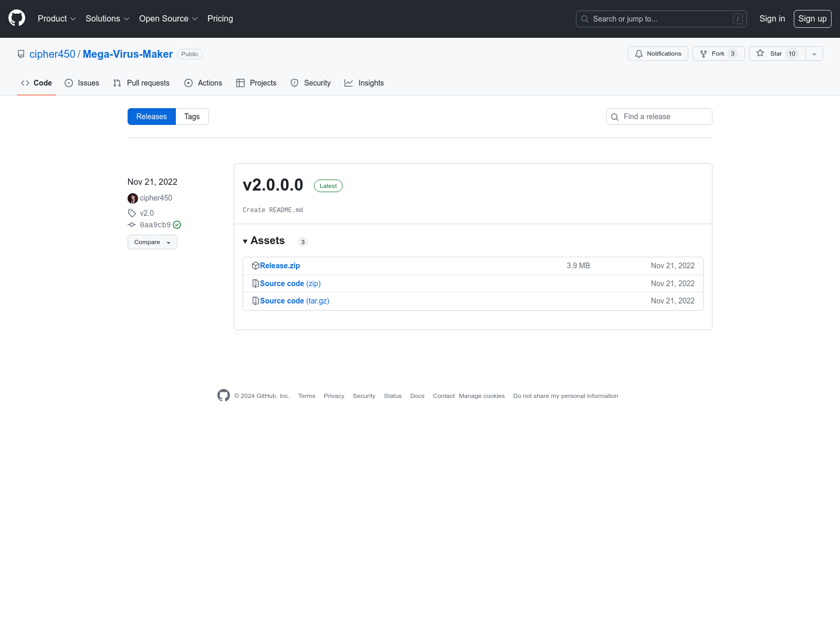Switch to the Insights tab
The width and height of the screenshot is (840, 630).
tap(364, 83)
